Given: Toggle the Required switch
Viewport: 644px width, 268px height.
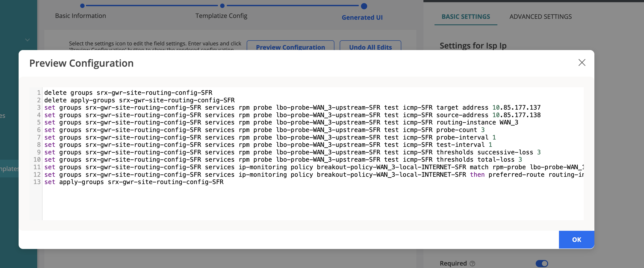Looking at the screenshot, I should tap(542, 264).
